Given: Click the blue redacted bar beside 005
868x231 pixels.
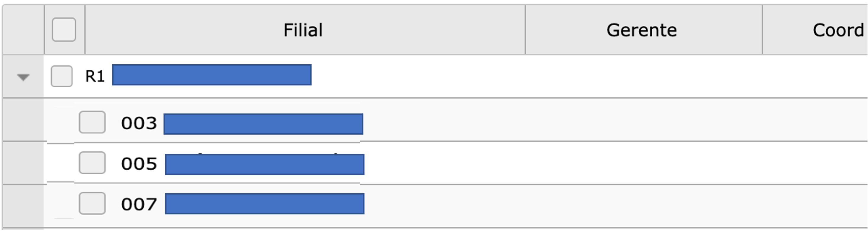Looking at the screenshot, I should coord(265,164).
